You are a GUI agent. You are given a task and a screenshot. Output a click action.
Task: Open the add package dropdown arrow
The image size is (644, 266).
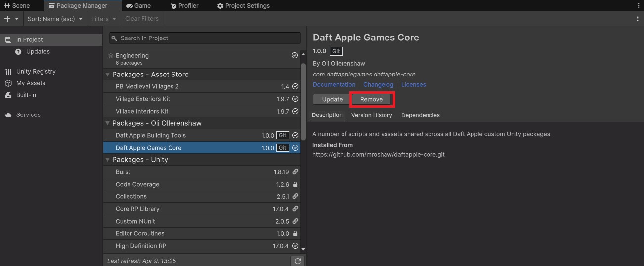click(17, 19)
